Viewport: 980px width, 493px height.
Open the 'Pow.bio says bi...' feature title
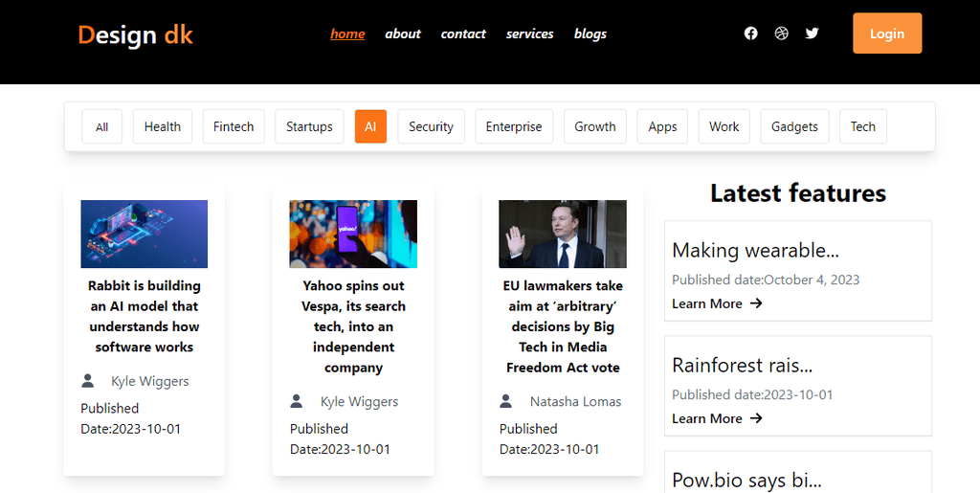pyautogui.click(x=746, y=481)
